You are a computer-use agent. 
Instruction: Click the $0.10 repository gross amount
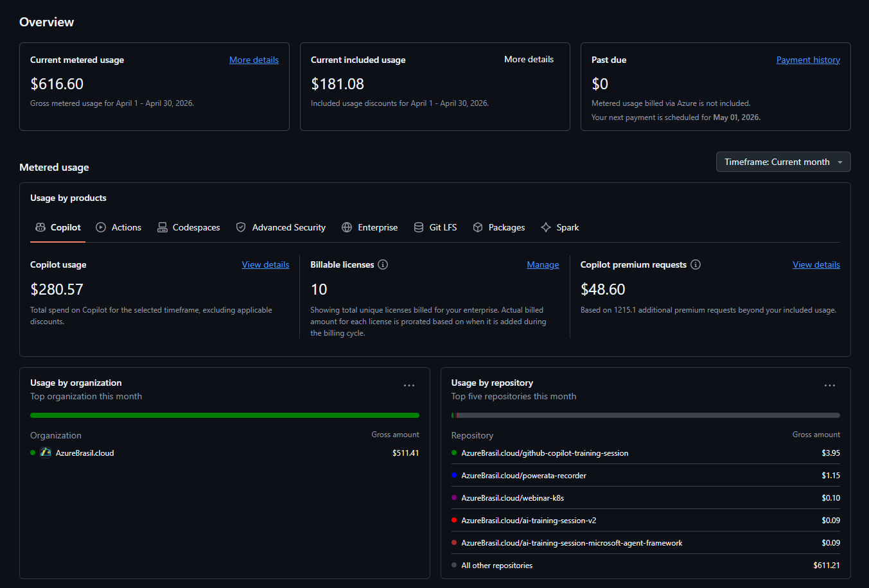(830, 498)
